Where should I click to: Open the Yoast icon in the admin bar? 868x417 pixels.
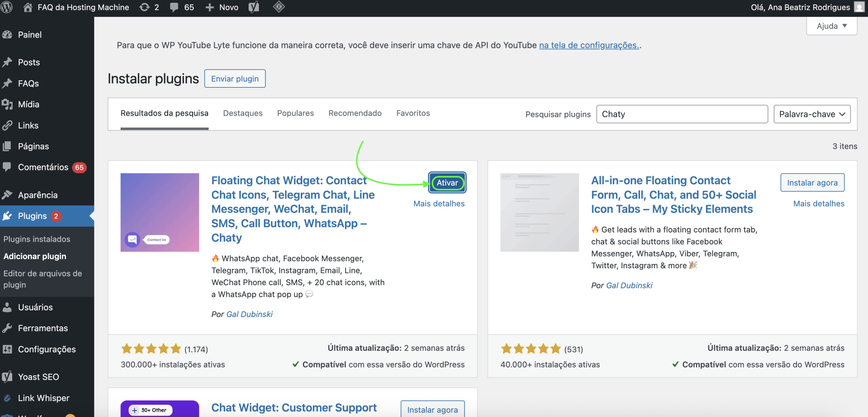(254, 7)
